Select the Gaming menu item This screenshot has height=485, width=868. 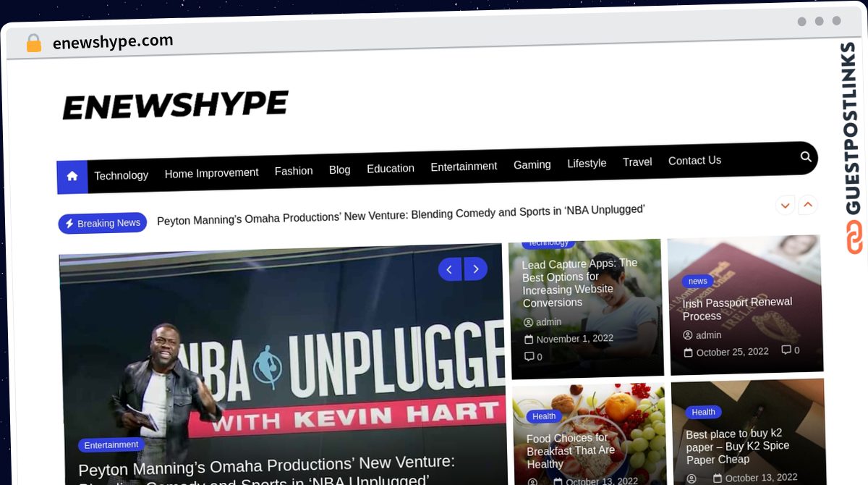pos(532,165)
